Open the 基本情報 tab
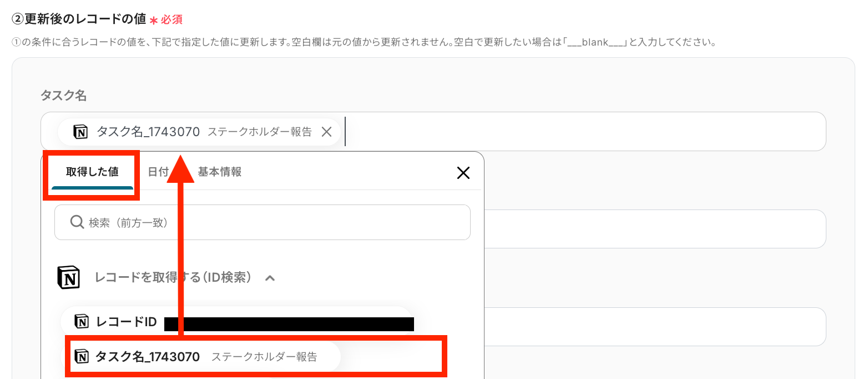868x379 pixels. (220, 172)
